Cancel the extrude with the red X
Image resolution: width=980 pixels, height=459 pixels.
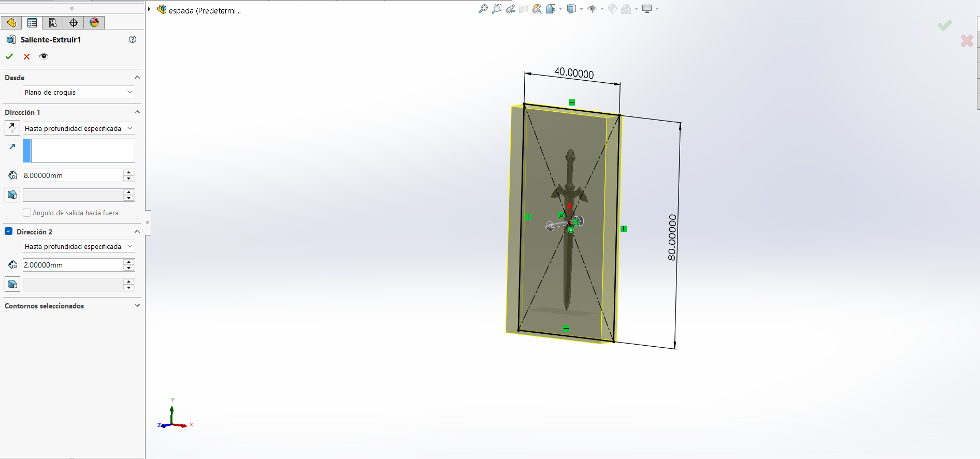coord(26,56)
